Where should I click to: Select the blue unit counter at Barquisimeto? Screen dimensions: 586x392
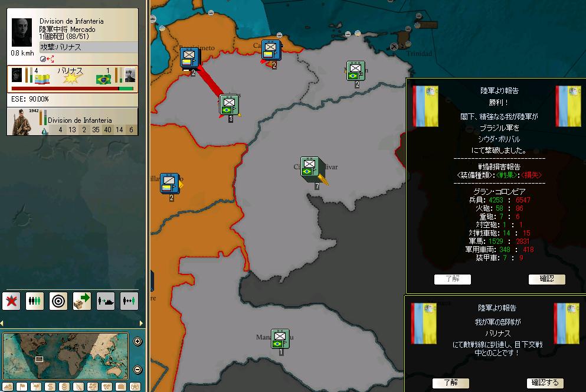190,58
